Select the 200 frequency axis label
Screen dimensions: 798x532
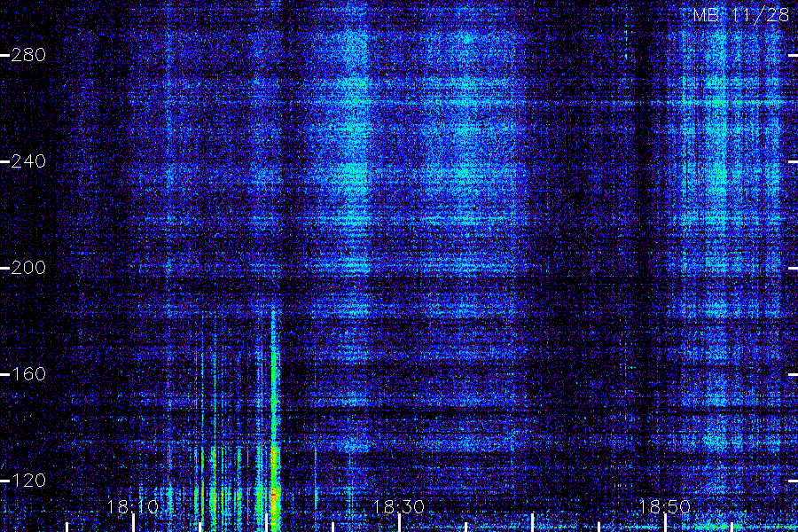pyautogui.click(x=28, y=268)
